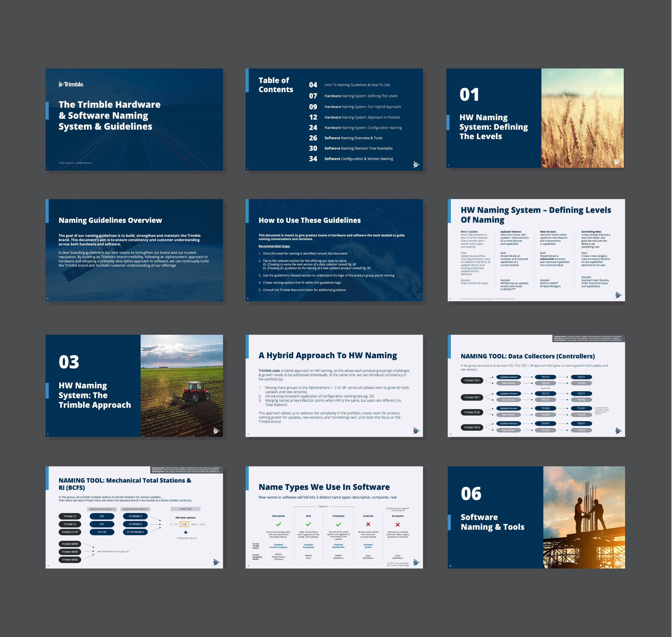Click the Trimble TDC6 pill
672x637 pixels.
472,428
